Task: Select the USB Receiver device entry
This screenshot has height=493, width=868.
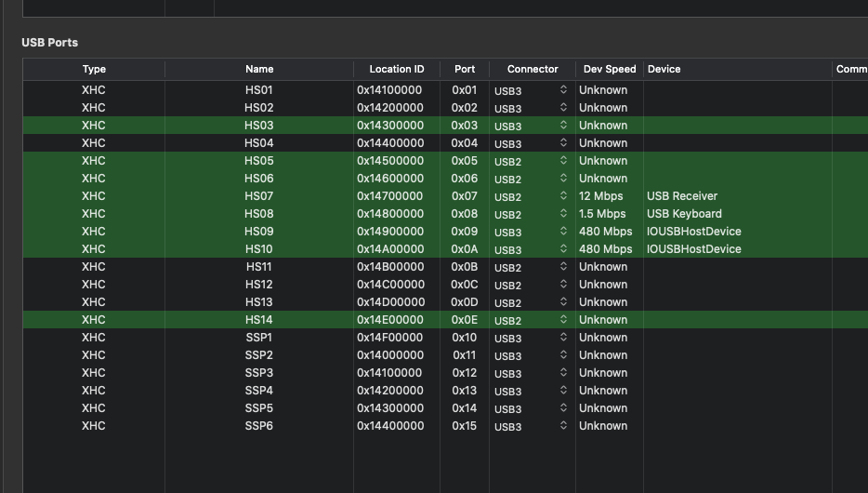Action: pyautogui.click(x=682, y=196)
